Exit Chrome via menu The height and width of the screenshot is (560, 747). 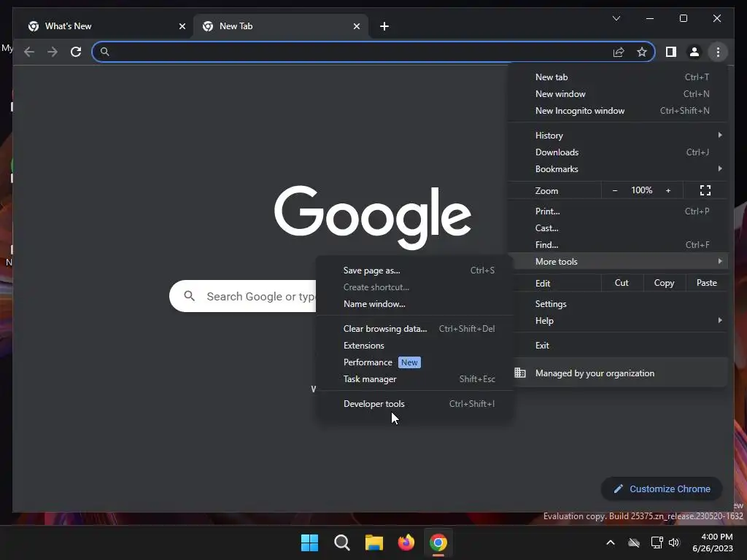(617, 345)
